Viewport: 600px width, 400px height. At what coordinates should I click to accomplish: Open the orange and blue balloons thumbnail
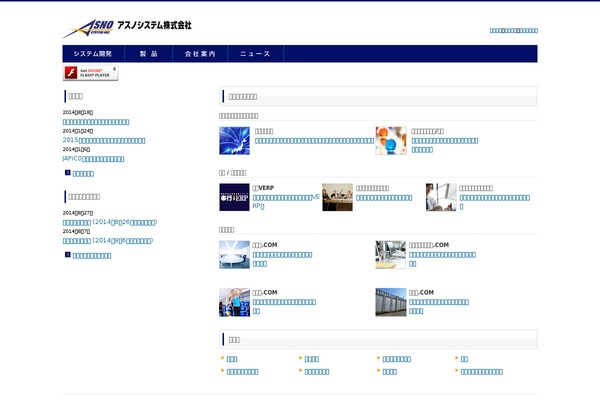(391, 141)
